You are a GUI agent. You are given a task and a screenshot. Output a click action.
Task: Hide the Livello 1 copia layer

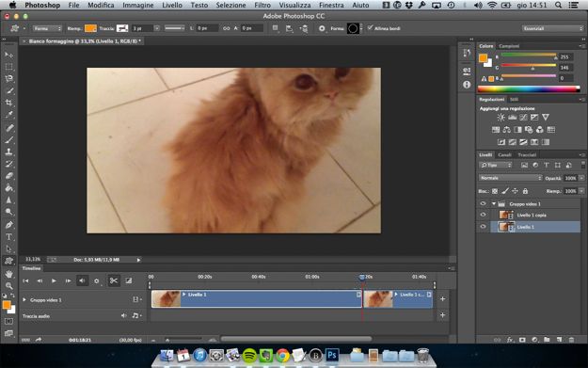tap(483, 215)
